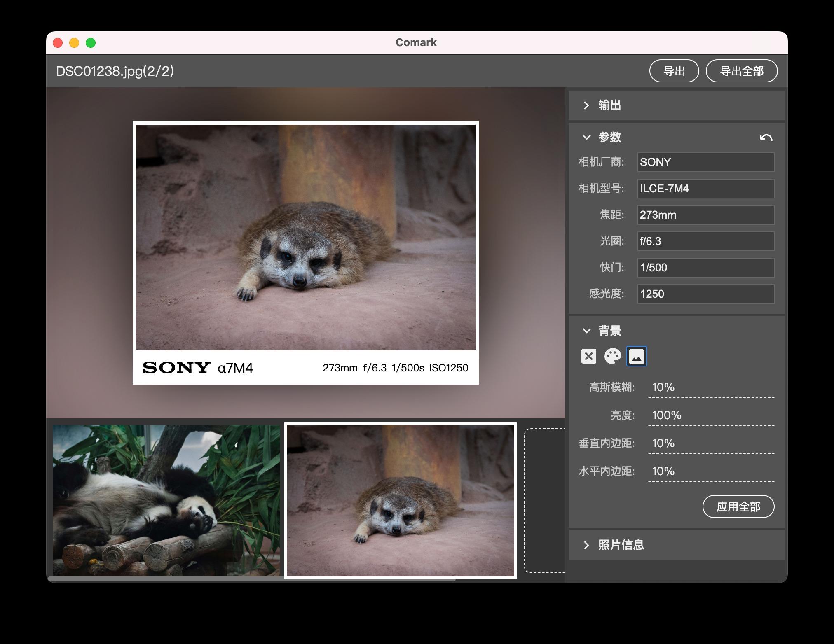Edit the 光圈 field f/6.3
Screen dimensions: 834x644
706,241
